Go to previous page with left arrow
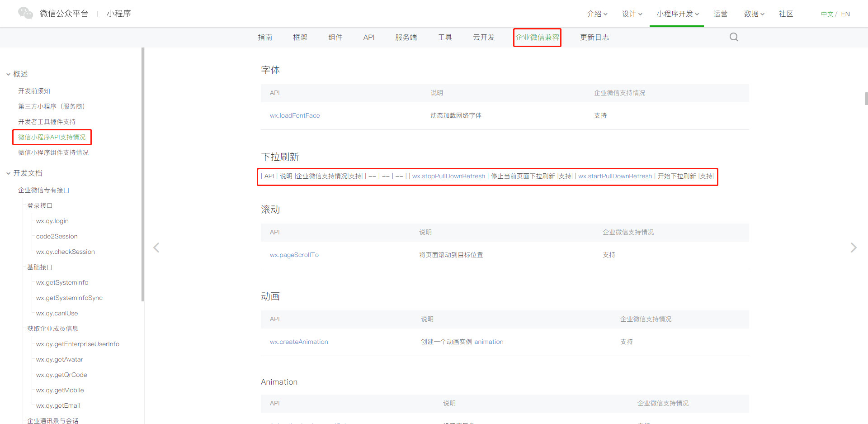Viewport: 868px width, 424px height. pyautogui.click(x=156, y=248)
